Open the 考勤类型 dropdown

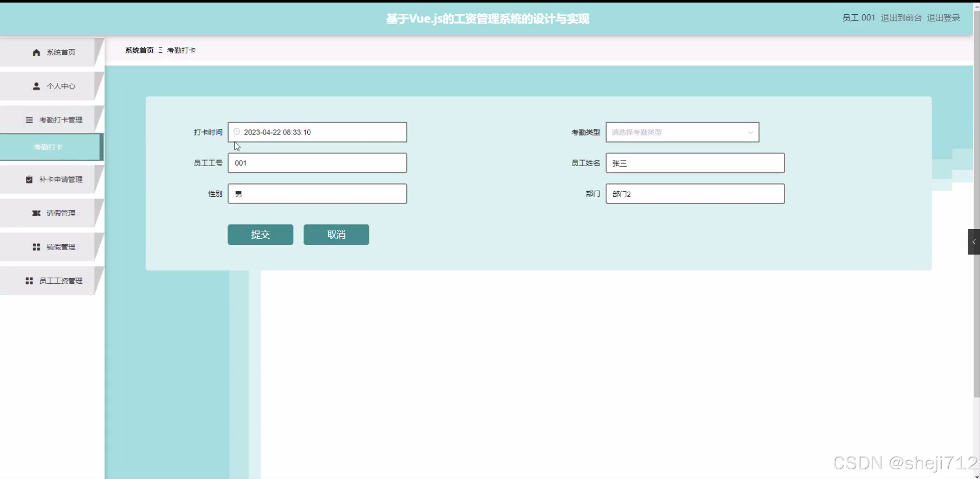point(682,132)
